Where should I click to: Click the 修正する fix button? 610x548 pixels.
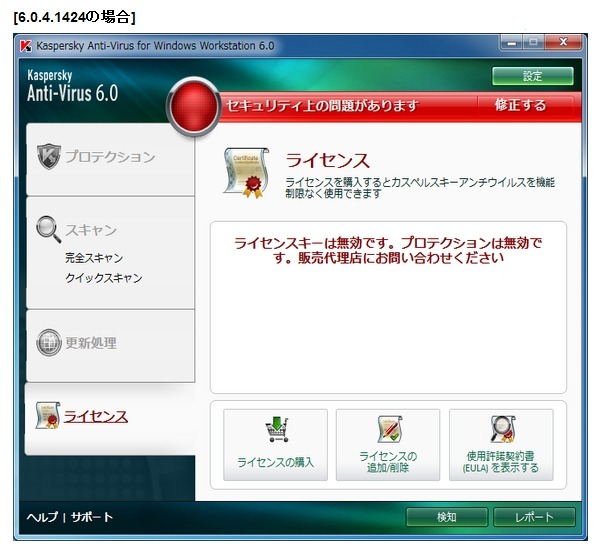tap(520, 105)
